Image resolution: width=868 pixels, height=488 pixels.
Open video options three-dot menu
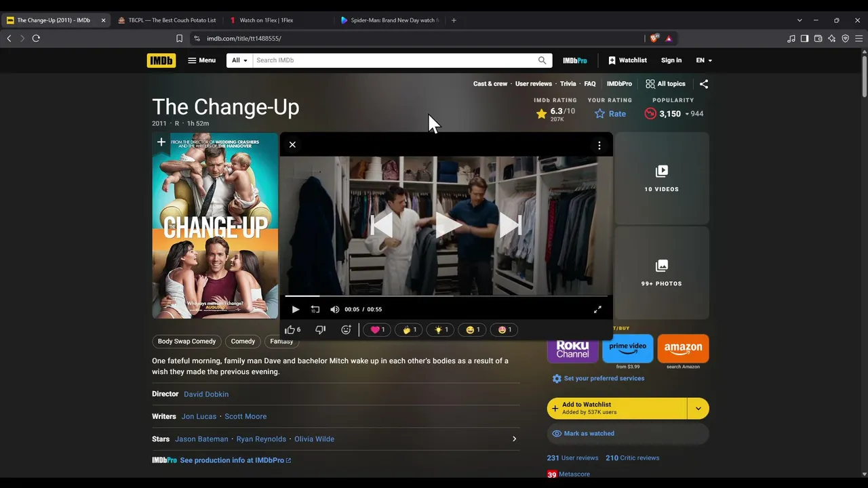pyautogui.click(x=599, y=145)
